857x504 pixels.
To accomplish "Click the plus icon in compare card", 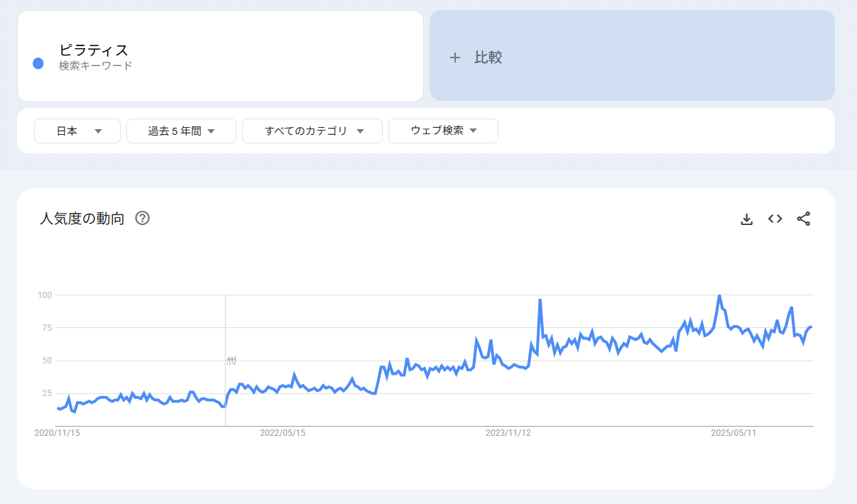I will (455, 57).
